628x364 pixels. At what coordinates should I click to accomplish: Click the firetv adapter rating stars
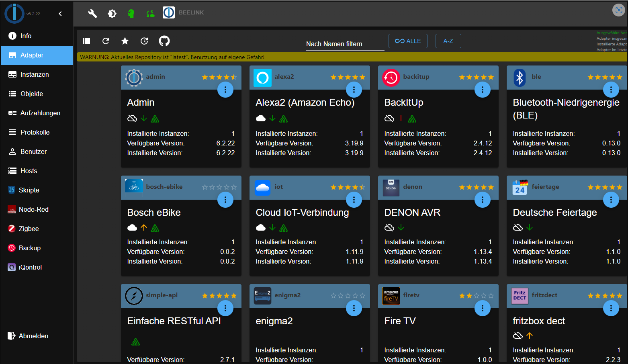(x=477, y=296)
